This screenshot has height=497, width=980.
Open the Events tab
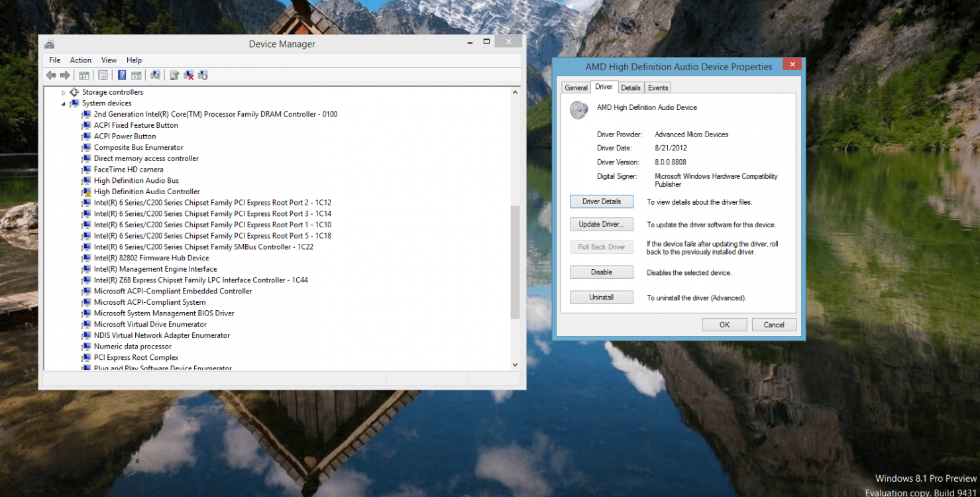658,87
